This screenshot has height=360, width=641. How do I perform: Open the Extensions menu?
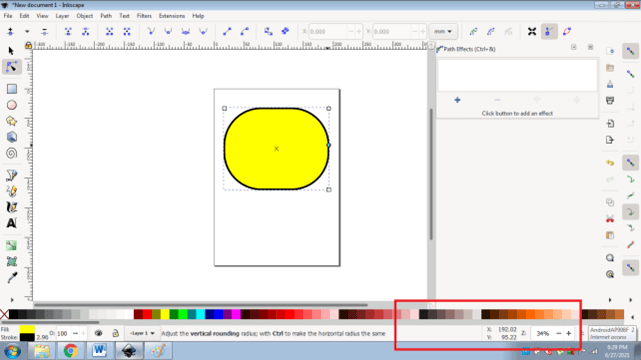coord(172,16)
